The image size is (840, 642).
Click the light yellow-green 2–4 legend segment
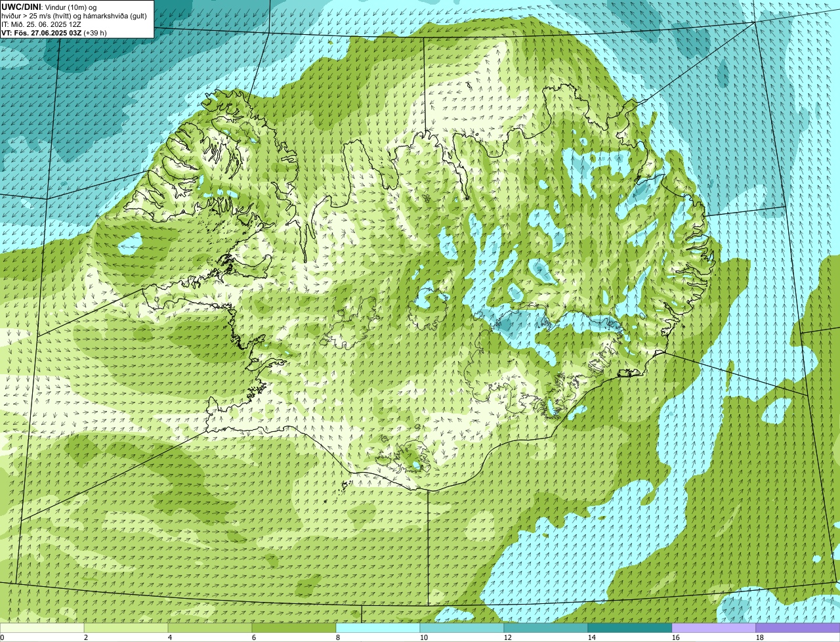click(126, 628)
